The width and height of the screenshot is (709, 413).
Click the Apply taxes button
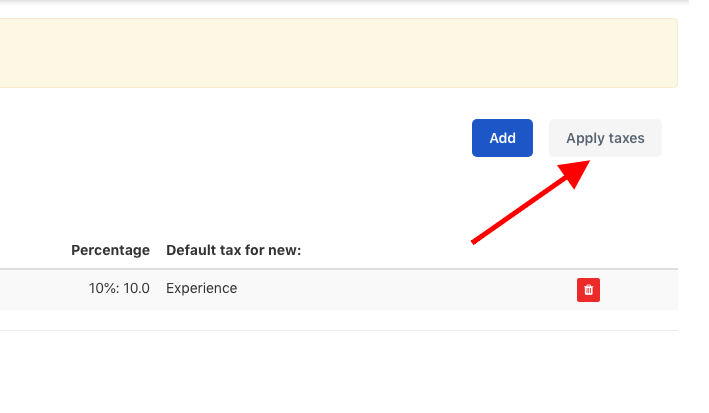tap(605, 138)
